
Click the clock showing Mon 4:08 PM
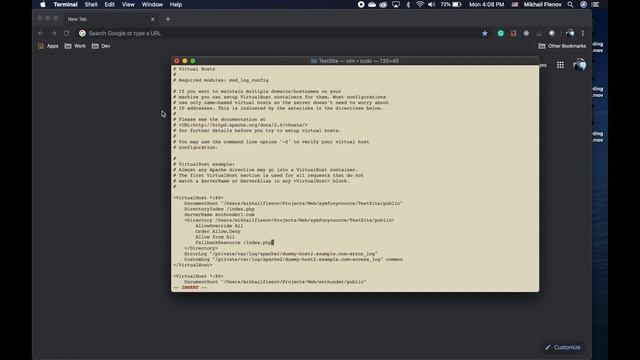click(x=487, y=4)
